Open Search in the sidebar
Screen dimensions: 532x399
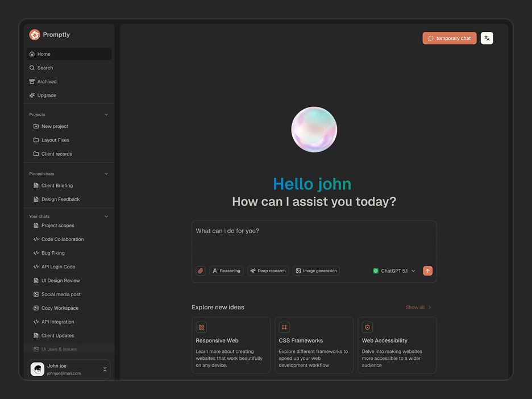69,68
